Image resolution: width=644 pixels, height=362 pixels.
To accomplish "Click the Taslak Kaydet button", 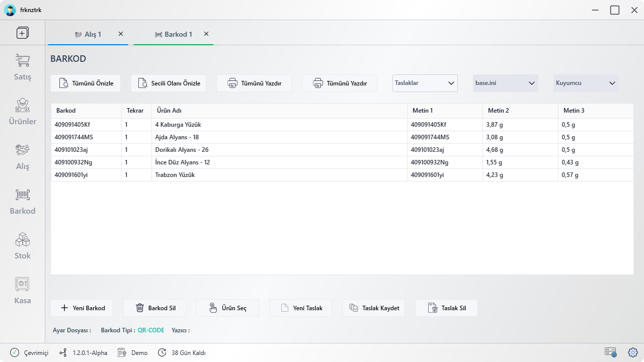I will point(374,308).
